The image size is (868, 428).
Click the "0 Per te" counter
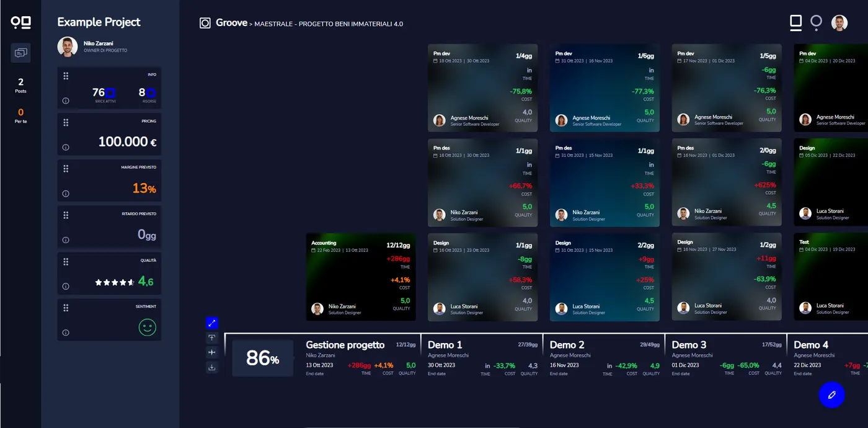coord(20,116)
